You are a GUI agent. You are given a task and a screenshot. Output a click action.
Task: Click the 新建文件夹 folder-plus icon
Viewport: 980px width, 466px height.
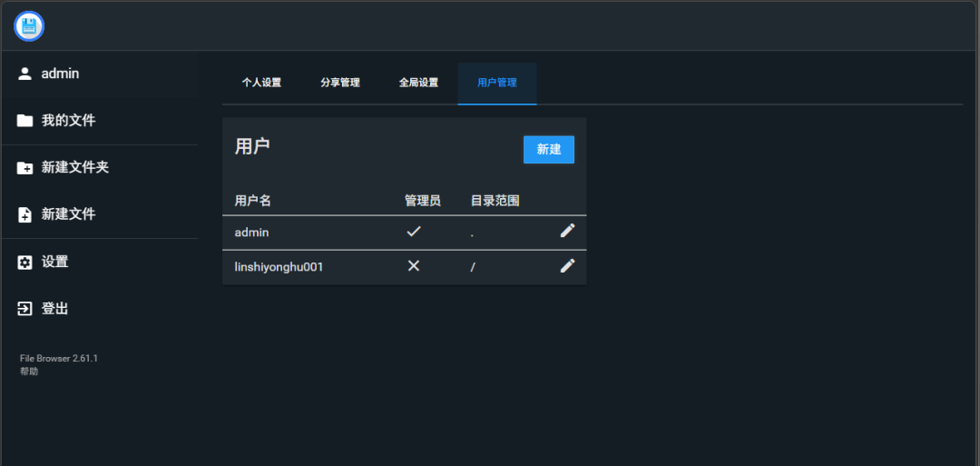pyautogui.click(x=24, y=168)
